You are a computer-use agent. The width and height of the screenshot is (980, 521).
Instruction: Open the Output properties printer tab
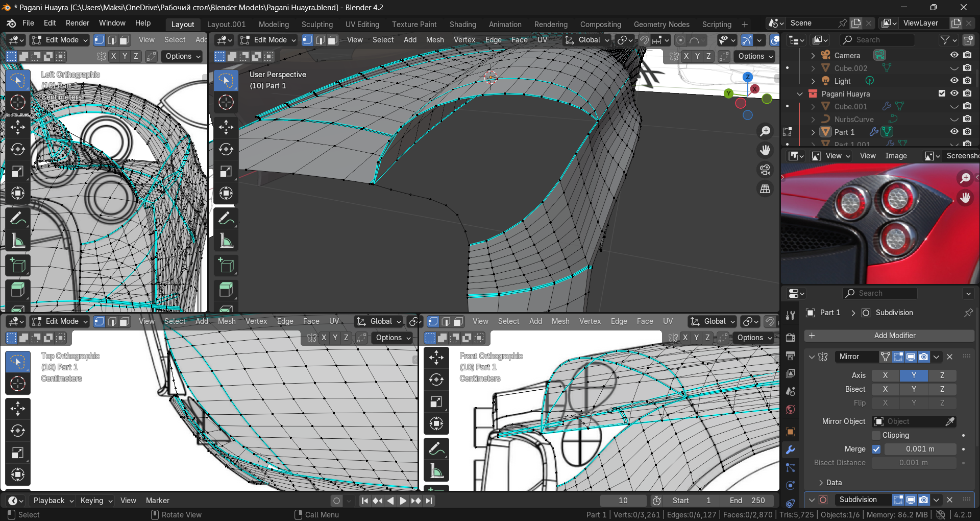coord(790,356)
